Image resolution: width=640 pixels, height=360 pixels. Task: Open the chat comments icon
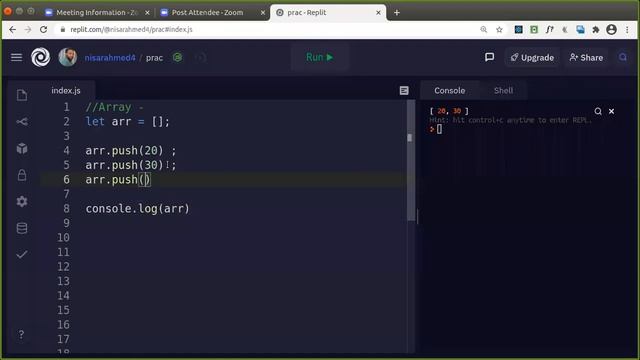tap(489, 57)
